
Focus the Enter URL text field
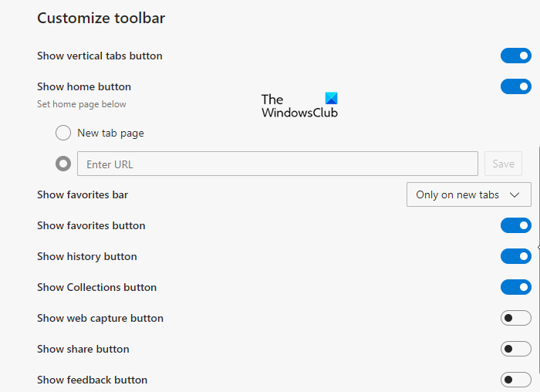(x=278, y=164)
